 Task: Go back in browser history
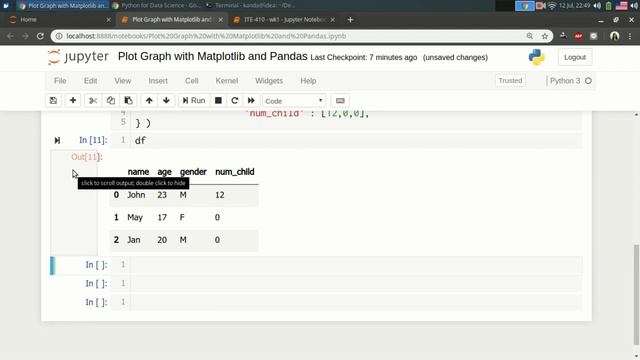coord(10,36)
